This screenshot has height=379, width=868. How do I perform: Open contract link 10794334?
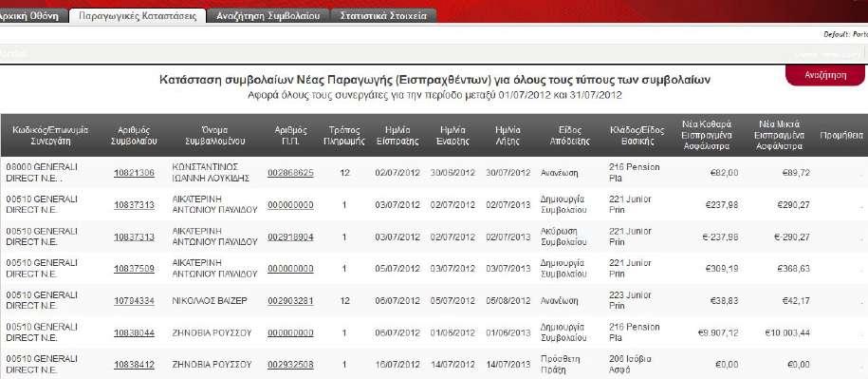pyautogui.click(x=134, y=301)
